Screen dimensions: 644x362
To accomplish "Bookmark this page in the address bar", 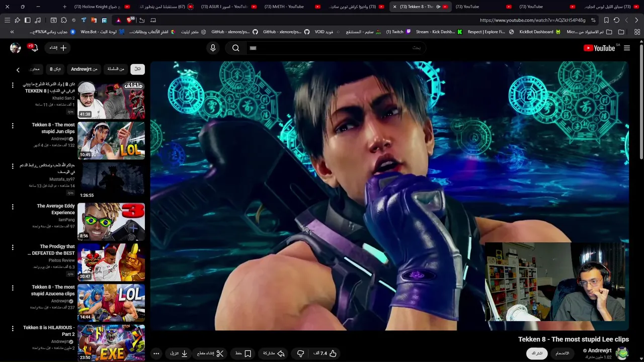I will (606, 20).
